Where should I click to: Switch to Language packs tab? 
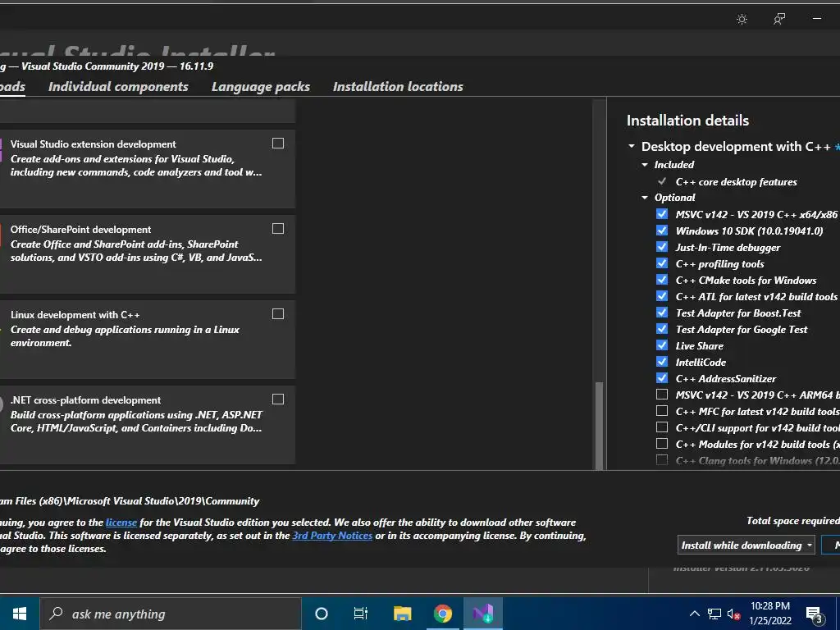(x=261, y=86)
